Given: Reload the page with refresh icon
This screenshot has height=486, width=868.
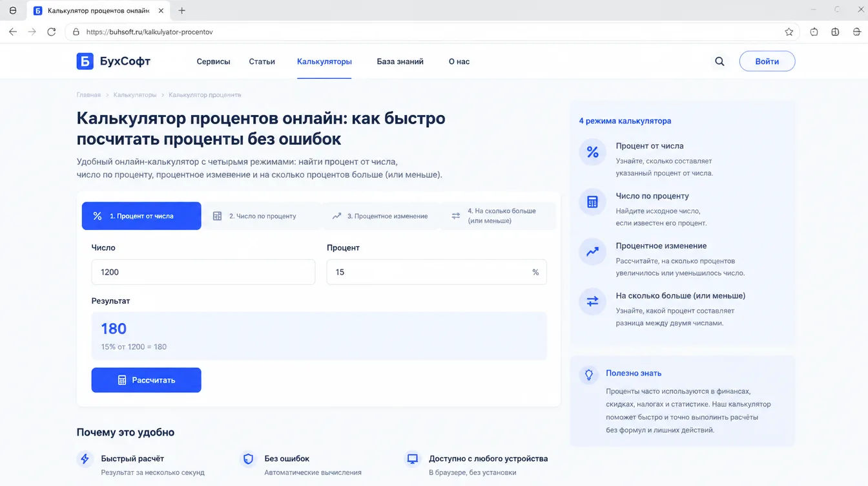Looking at the screenshot, I should [x=52, y=32].
